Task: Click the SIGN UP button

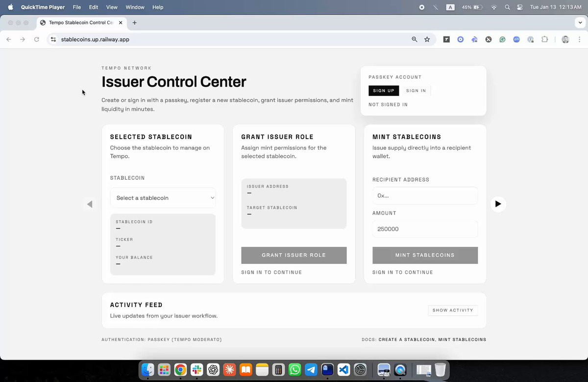Action: tap(384, 91)
